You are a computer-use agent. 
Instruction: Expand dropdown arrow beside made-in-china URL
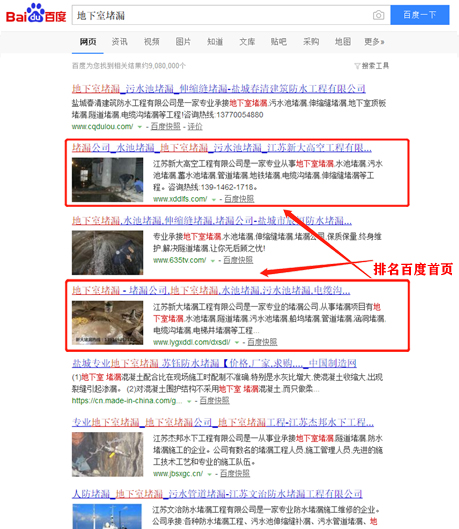(189, 401)
